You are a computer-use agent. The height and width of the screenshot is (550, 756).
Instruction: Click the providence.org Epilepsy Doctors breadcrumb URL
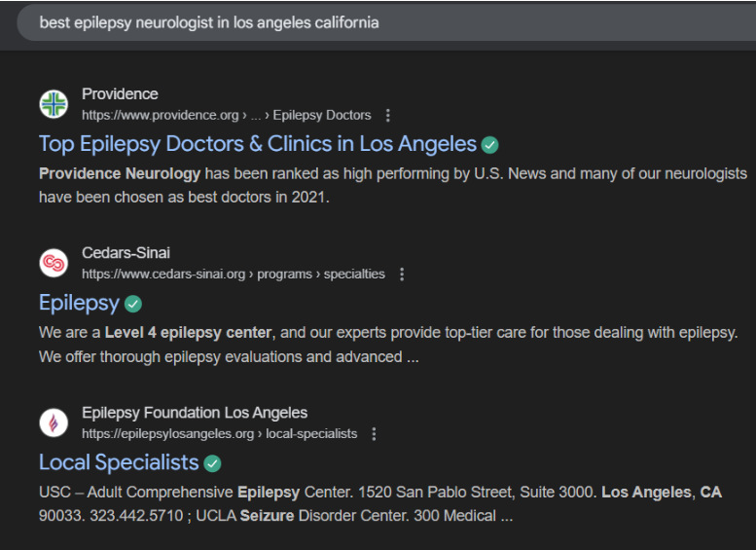pyautogui.click(x=226, y=115)
